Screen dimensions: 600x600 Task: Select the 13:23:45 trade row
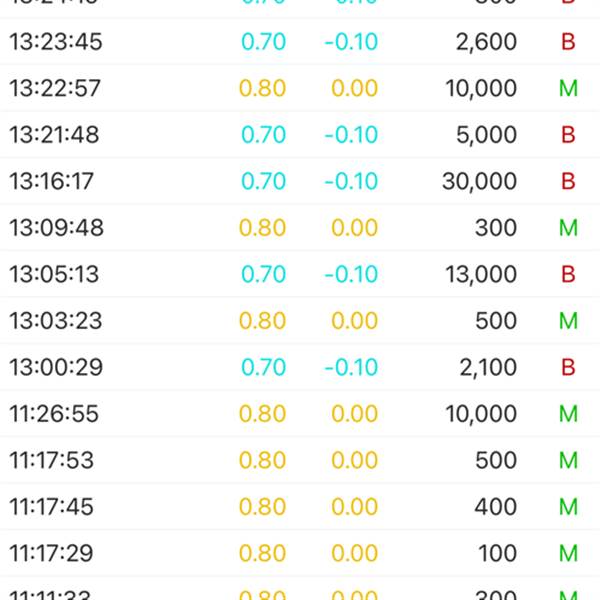300,41
